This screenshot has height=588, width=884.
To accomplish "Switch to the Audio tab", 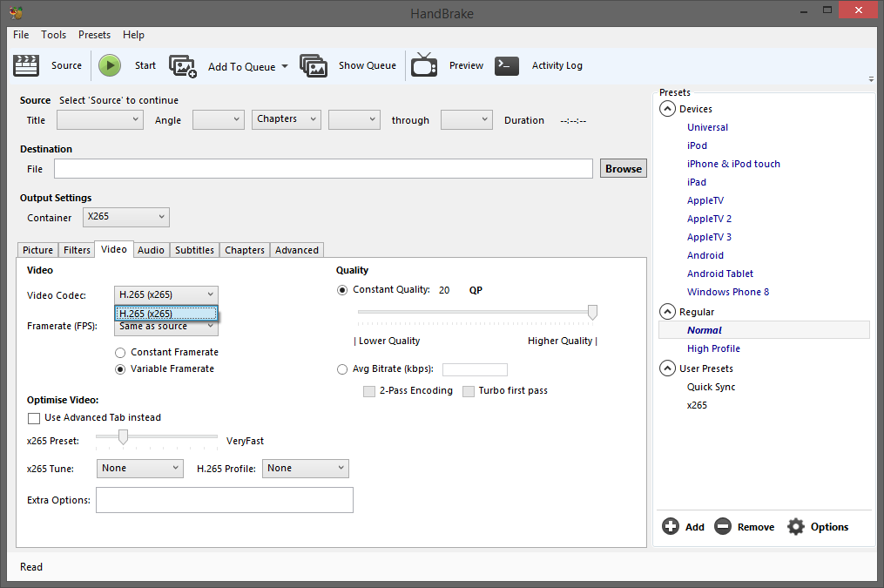I will click(151, 250).
